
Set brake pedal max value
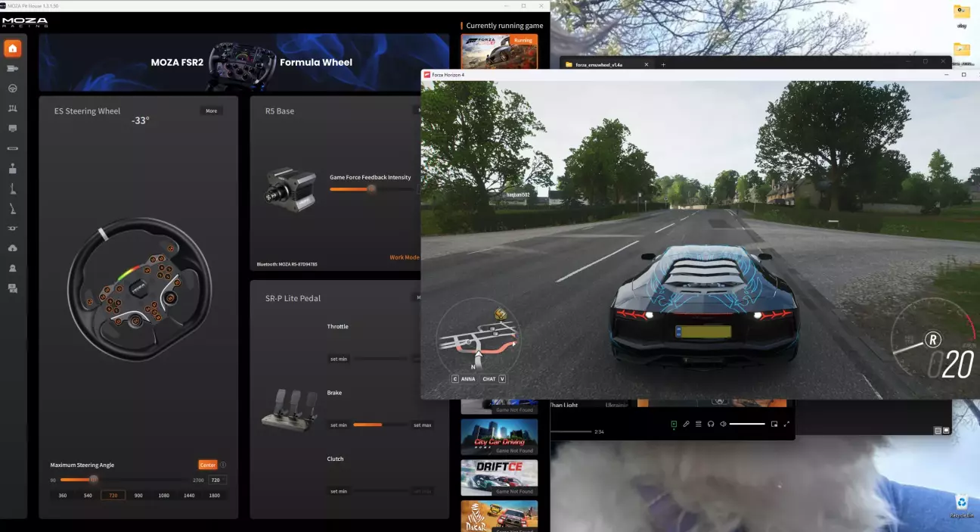point(422,425)
